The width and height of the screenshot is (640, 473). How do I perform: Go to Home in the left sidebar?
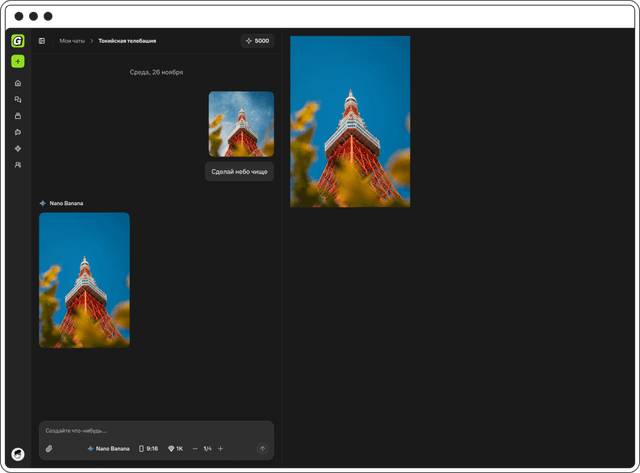17,83
